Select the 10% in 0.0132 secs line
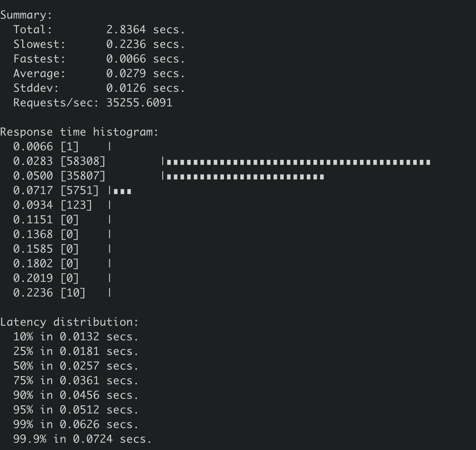476x450 pixels. point(76,337)
